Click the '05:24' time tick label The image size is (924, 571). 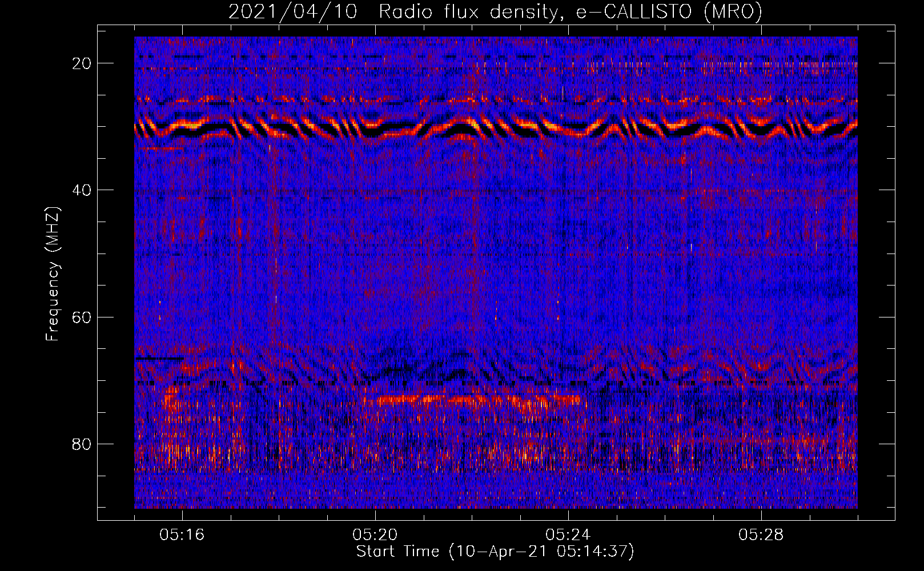coord(568,535)
